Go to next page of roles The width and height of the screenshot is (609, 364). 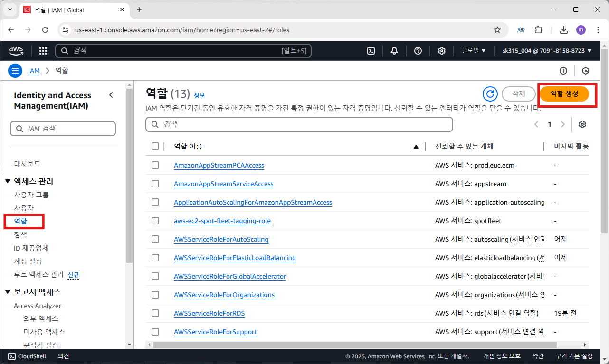tap(563, 124)
